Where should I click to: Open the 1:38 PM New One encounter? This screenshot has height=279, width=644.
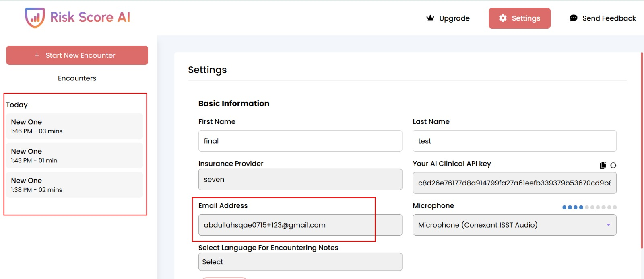74,185
